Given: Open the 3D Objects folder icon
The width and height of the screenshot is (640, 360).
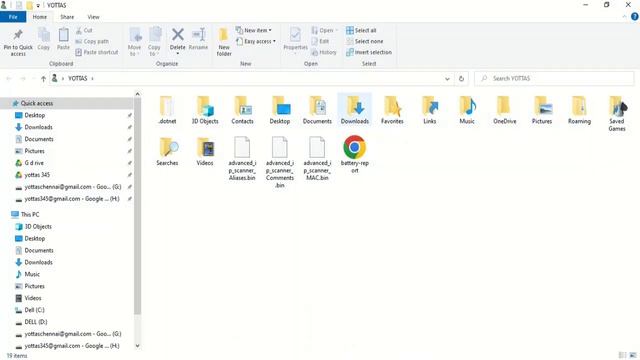Looking at the screenshot, I should (x=205, y=110).
